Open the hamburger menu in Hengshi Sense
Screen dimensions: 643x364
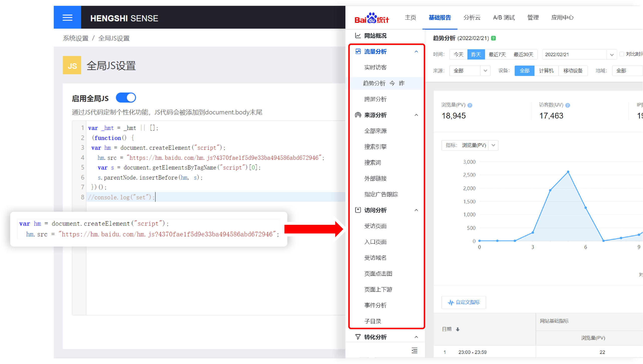(67, 18)
